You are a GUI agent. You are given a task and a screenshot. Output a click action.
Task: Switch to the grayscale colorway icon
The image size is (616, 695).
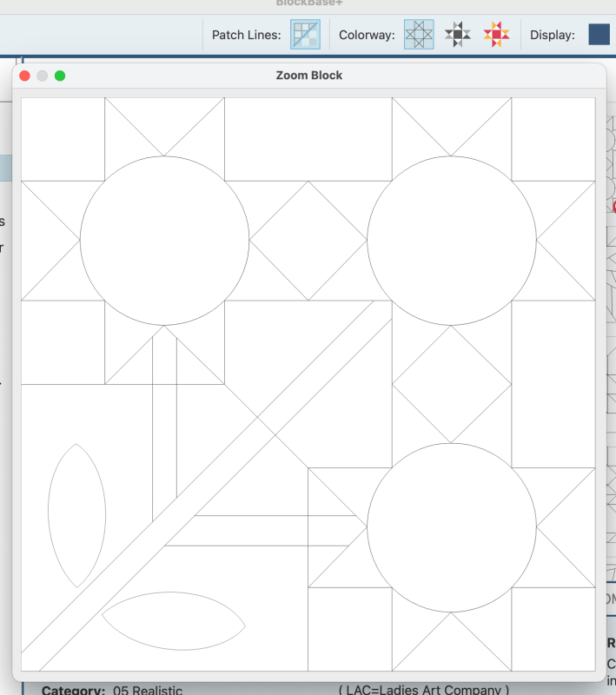pyautogui.click(x=458, y=35)
